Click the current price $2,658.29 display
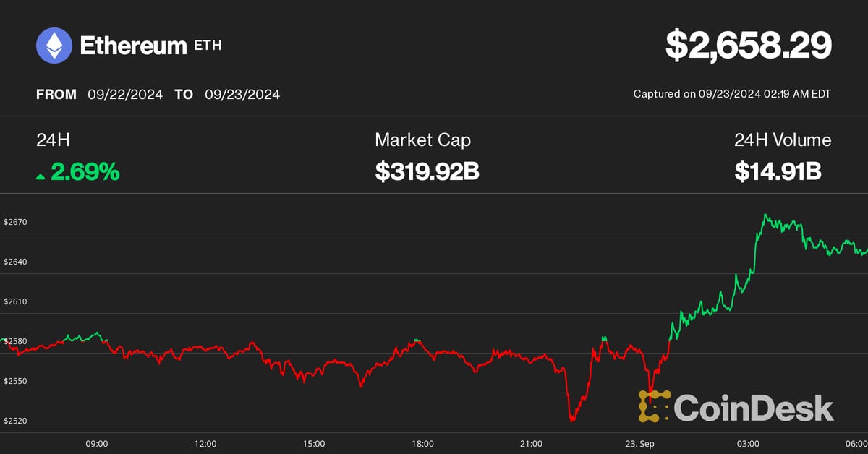Image resolution: width=868 pixels, height=454 pixels. [x=747, y=44]
